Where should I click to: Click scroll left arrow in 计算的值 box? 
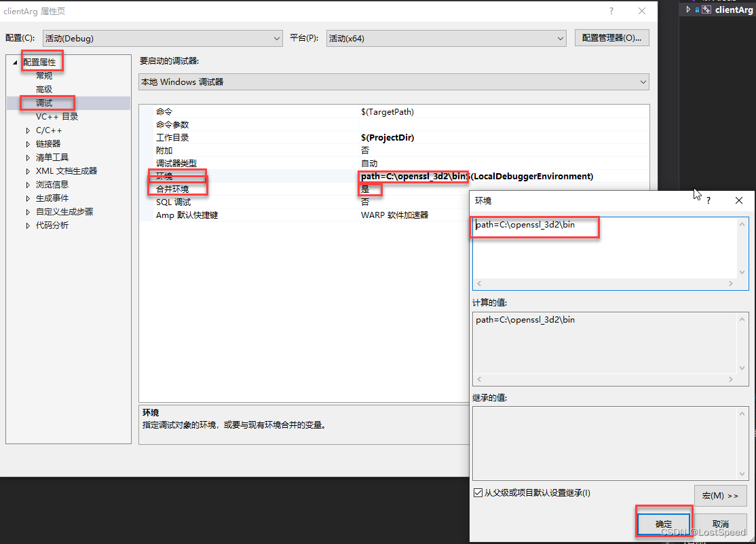coord(479,380)
